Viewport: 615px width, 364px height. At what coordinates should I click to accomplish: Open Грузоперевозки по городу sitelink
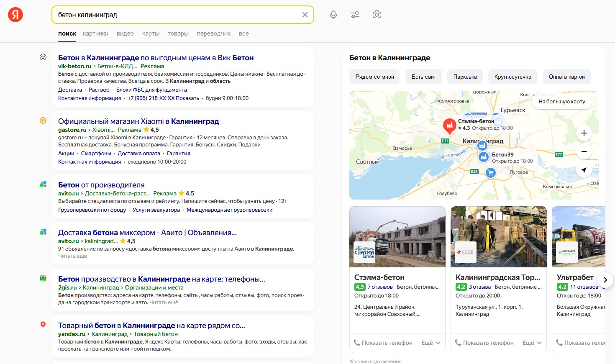[x=92, y=210]
